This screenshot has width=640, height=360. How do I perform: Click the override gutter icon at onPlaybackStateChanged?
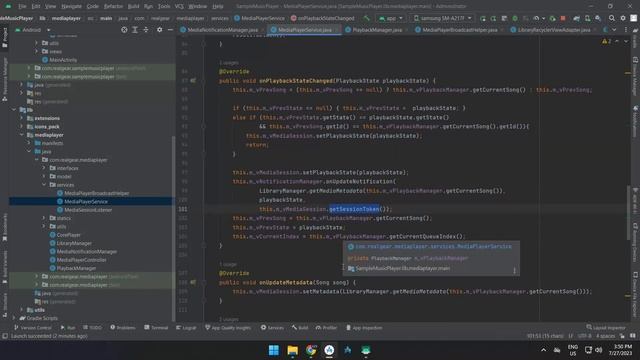193,81
